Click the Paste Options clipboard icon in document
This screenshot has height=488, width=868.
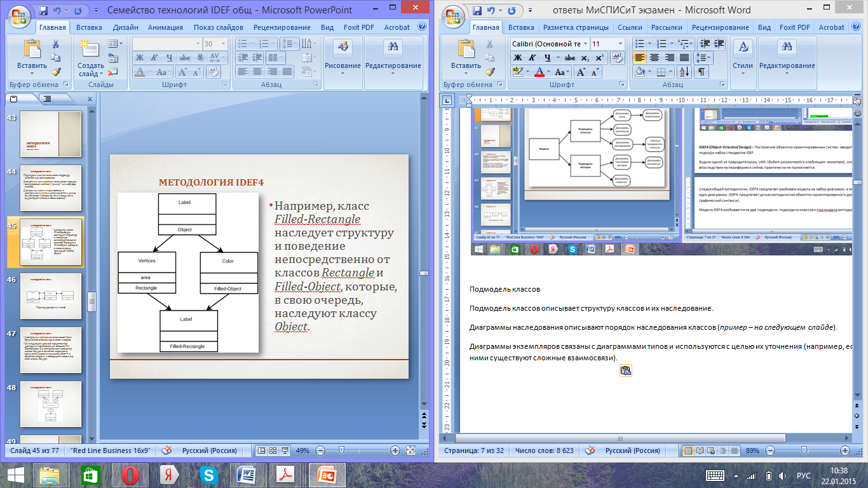[x=625, y=371]
